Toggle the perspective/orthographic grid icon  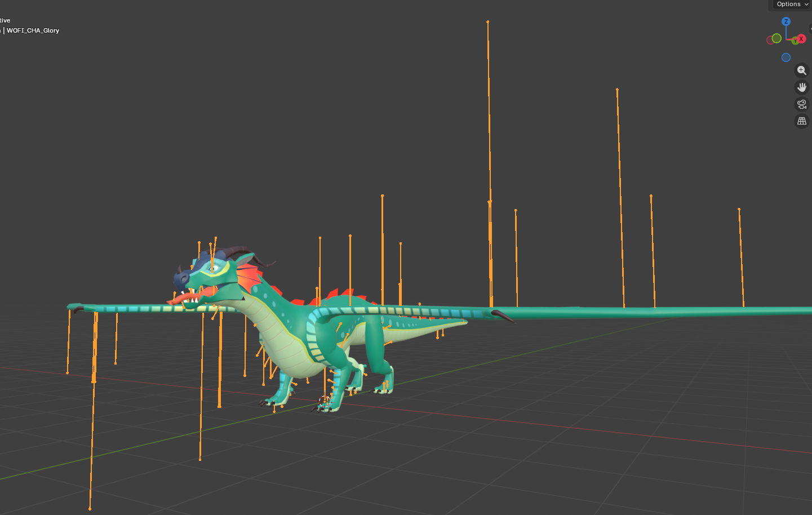click(x=802, y=121)
